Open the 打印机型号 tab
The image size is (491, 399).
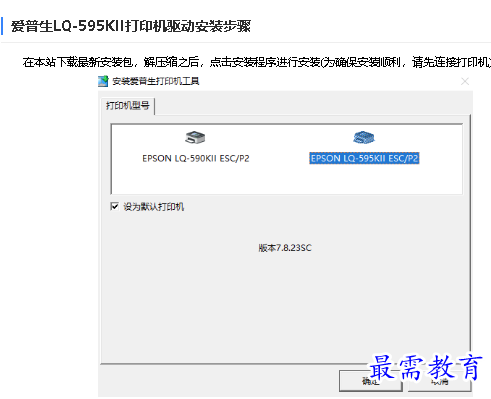coord(128,106)
